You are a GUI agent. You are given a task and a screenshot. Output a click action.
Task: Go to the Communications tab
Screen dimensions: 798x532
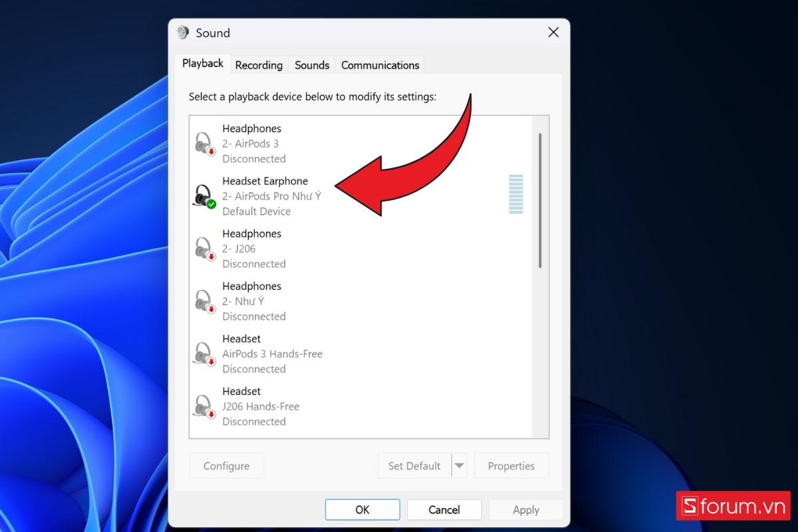pyautogui.click(x=380, y=65)
